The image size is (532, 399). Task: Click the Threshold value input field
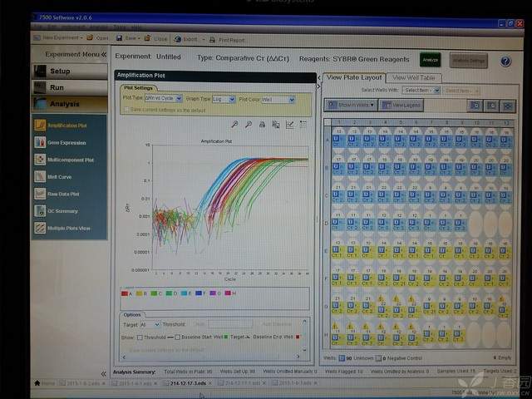[230, 324]
